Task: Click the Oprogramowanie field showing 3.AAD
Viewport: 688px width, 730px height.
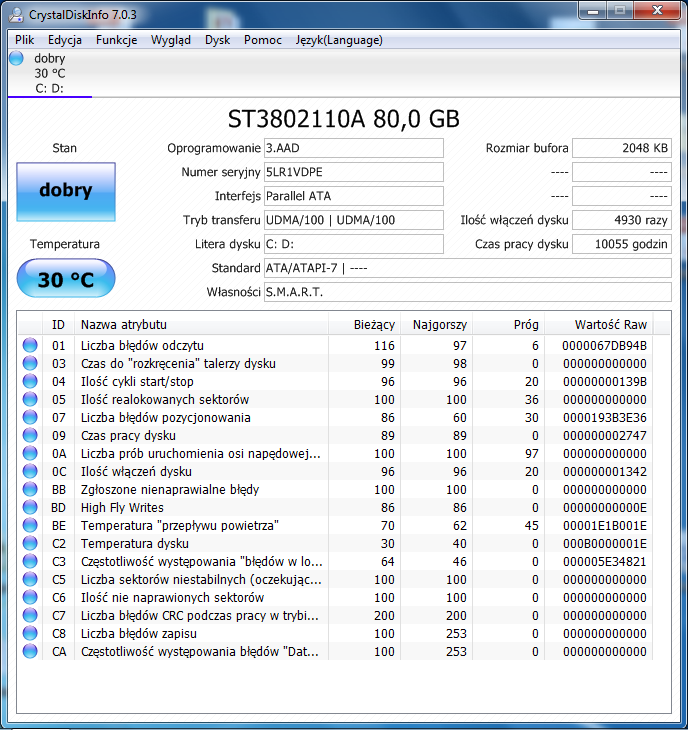Action: click(x=354, y=148)
